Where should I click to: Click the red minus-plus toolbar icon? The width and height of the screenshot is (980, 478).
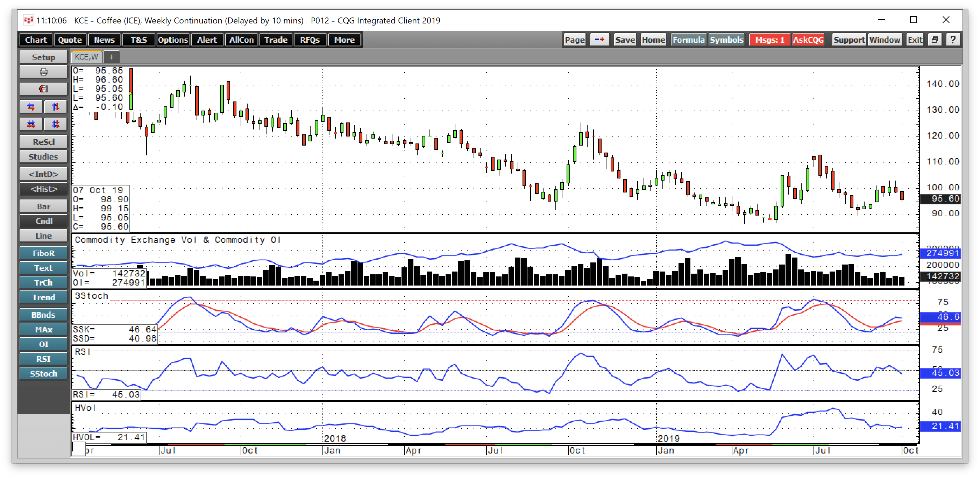[599, 40]
